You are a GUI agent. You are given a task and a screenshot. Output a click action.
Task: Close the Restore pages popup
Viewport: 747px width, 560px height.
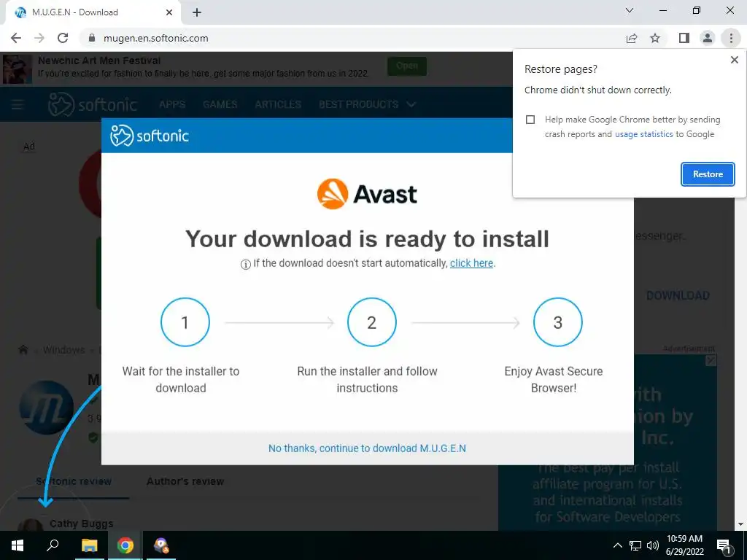coord(734,60)
